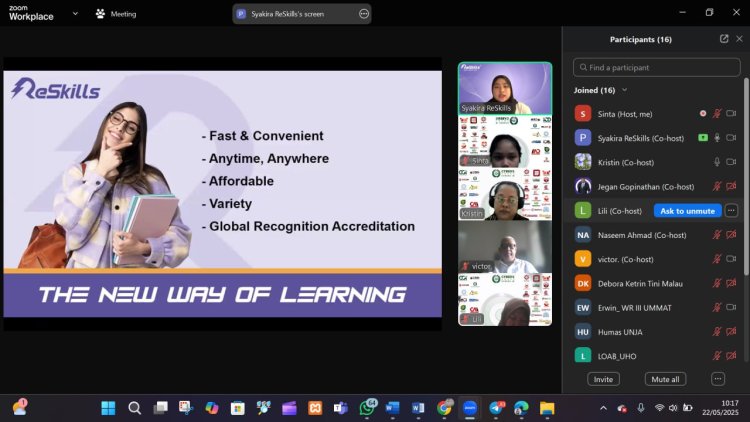Image resolution: width=750 pixels, height=422 pixels.
Task: Close the Participants panel
Action: [x=739, y=39]
